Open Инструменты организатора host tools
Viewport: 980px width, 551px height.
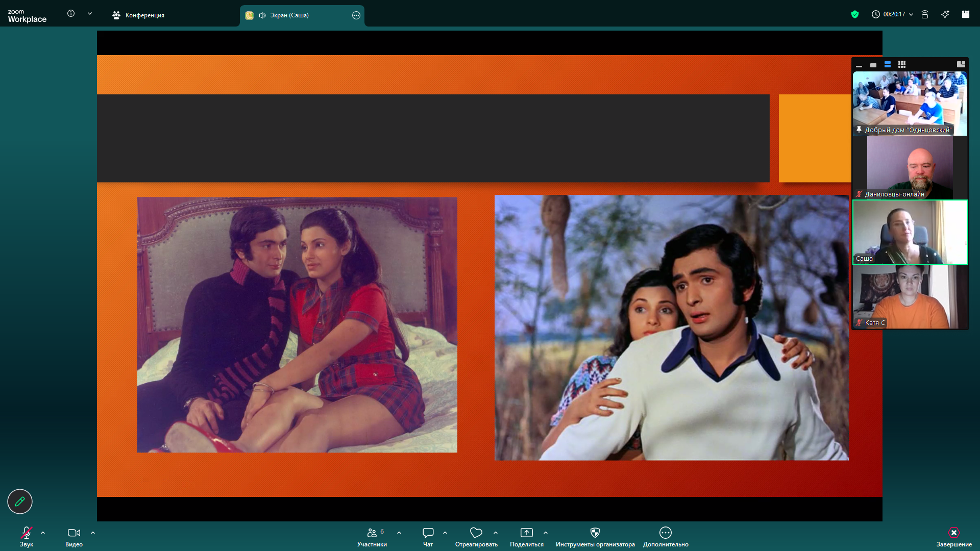(x=595, y=537)
